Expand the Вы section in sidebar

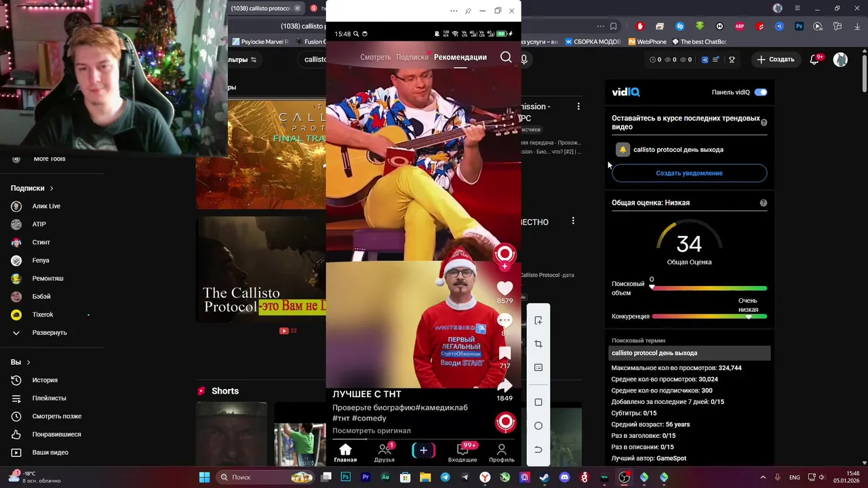click(20, 363)
